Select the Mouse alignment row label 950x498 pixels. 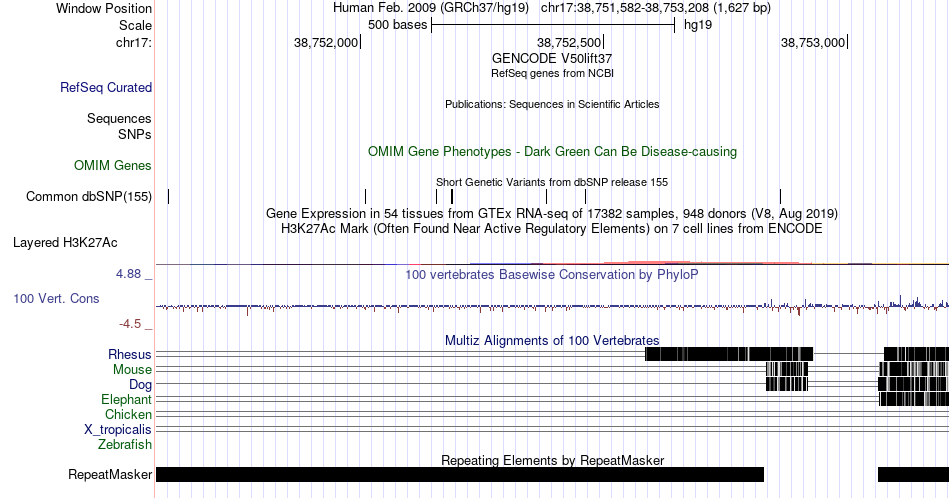coord(132,370)
